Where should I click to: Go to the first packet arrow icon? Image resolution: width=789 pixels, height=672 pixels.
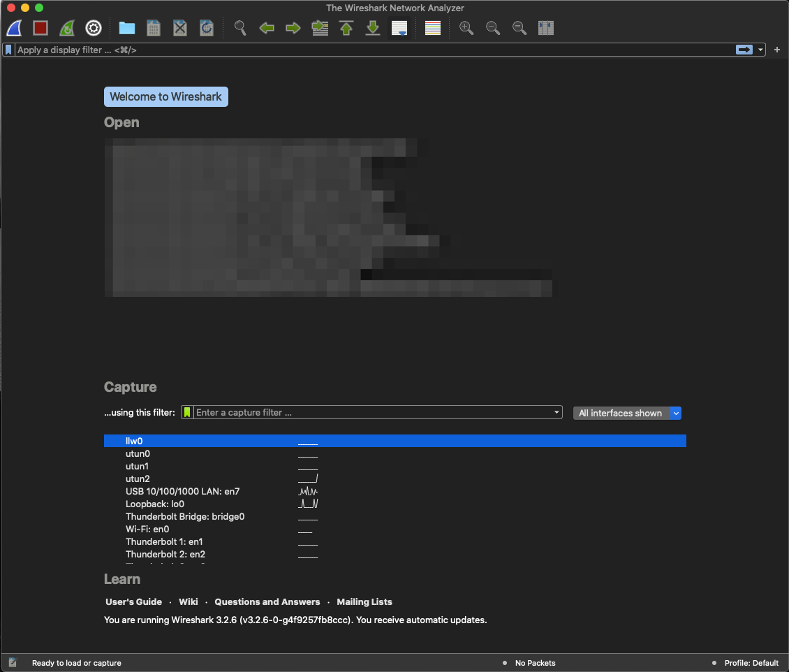tap(346, 28)
